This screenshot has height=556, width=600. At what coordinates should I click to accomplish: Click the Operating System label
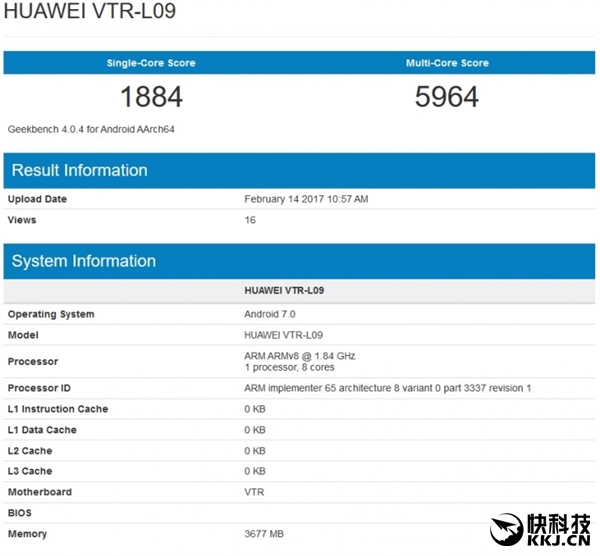click(51, 314)
